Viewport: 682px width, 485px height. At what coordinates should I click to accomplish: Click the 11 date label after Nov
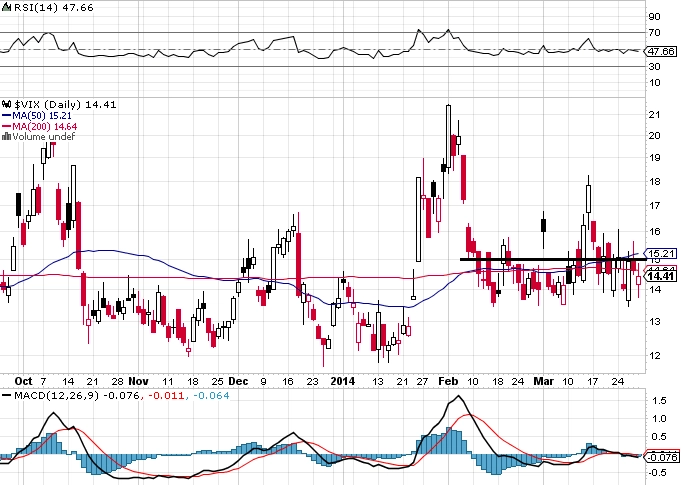[167, 381]
